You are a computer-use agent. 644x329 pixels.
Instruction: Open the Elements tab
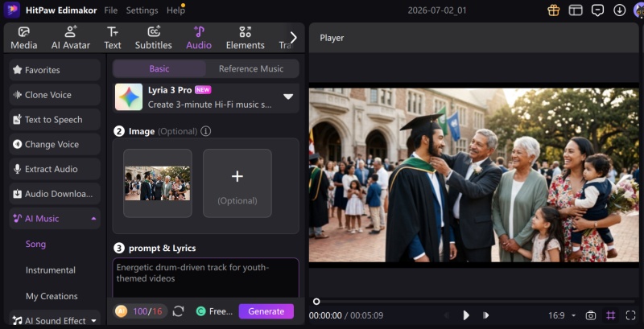246,38
